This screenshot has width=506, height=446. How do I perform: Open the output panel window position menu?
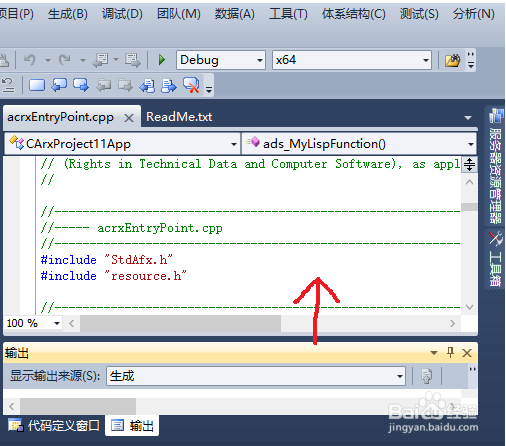(x=434, y=353)
